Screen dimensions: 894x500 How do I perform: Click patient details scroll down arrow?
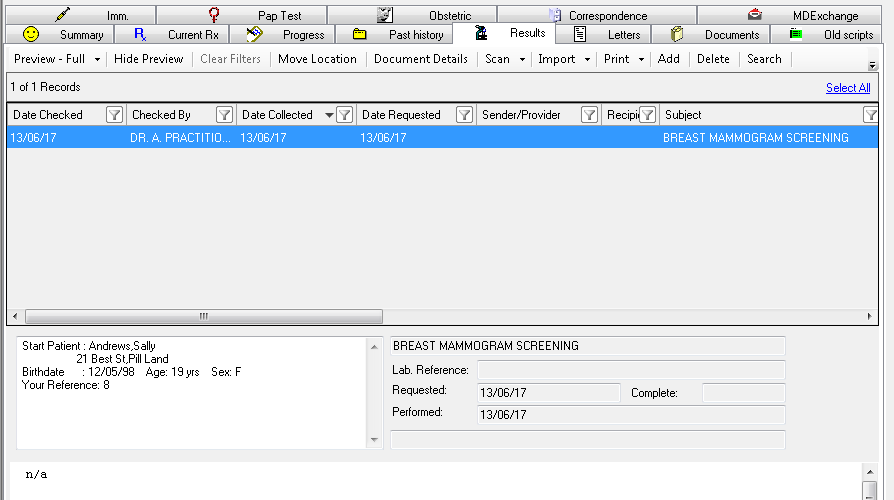point(374,440)
